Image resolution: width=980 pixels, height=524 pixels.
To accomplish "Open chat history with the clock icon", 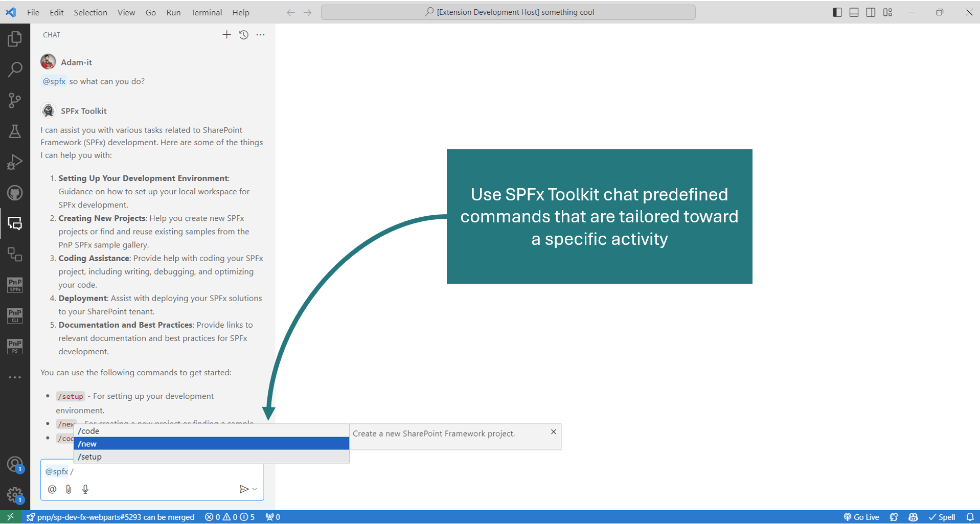I will [x=243, y=34].
